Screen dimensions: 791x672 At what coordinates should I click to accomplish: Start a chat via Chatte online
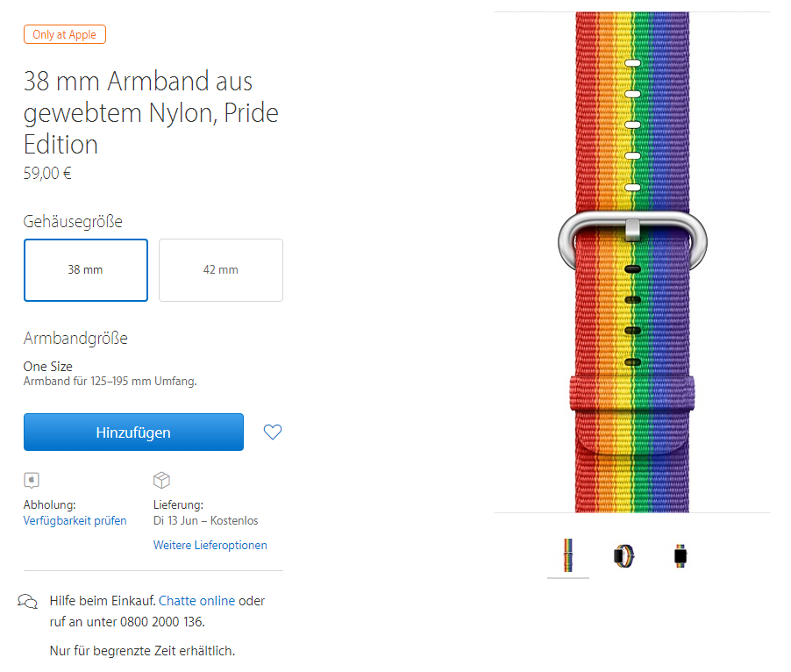click(196, 601)
